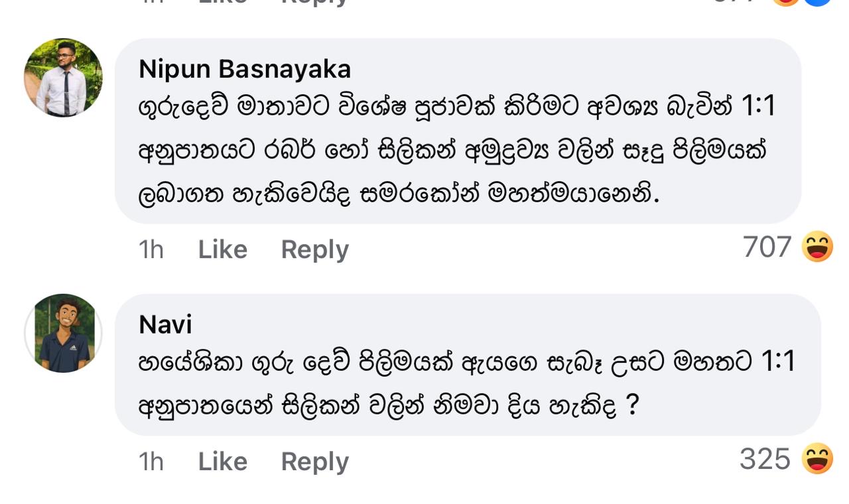Open 1h timestamp under Navi's comment
The image size is (849, 504).
151,462
